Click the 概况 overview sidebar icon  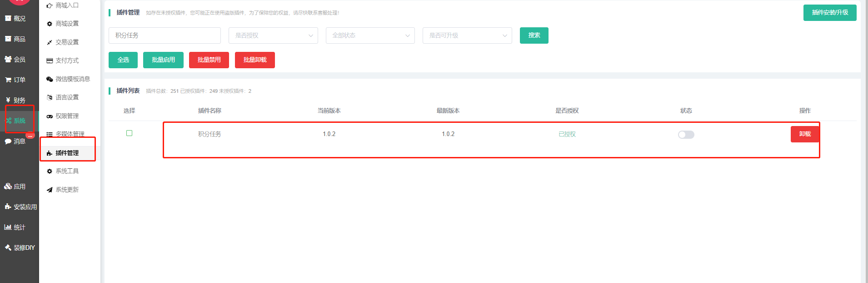[8, 18]
